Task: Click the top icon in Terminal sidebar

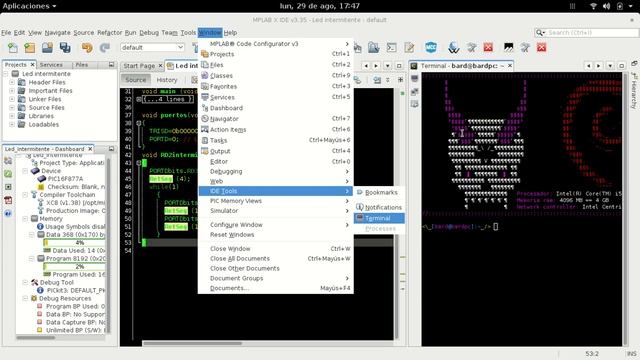Action: click(x=415, y=78)
